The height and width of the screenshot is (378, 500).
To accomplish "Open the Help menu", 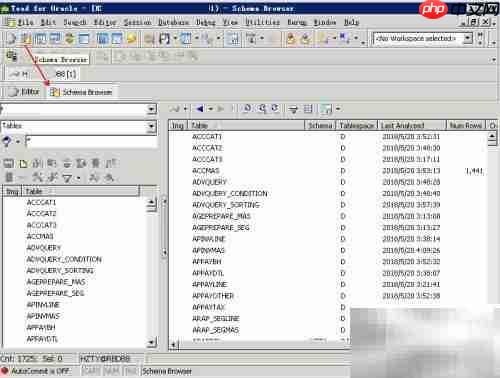I will coord(351,22).
